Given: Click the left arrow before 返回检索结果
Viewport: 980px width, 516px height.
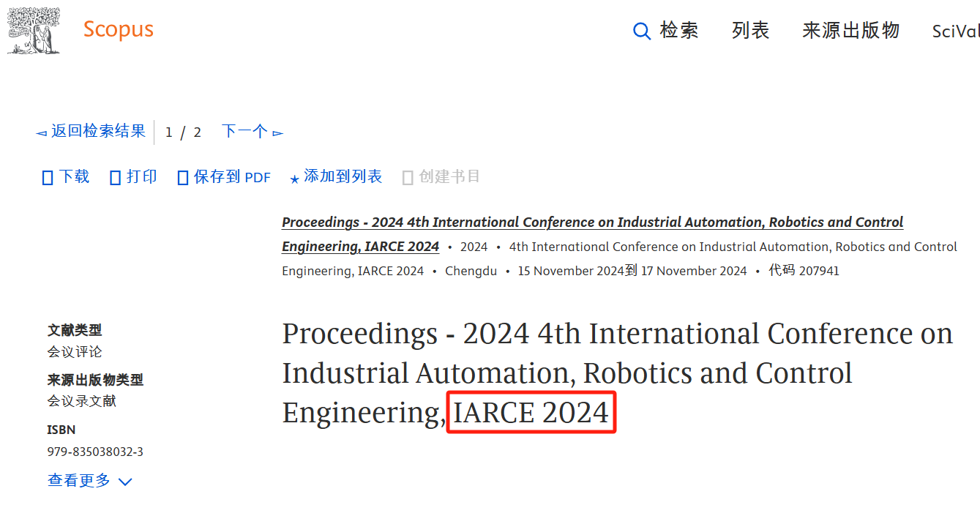Looking at the screenshot, I should tap(41, 132).
